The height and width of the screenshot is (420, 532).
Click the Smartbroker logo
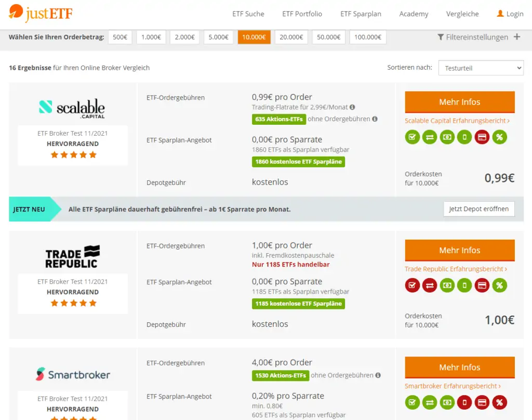[73, 374]
